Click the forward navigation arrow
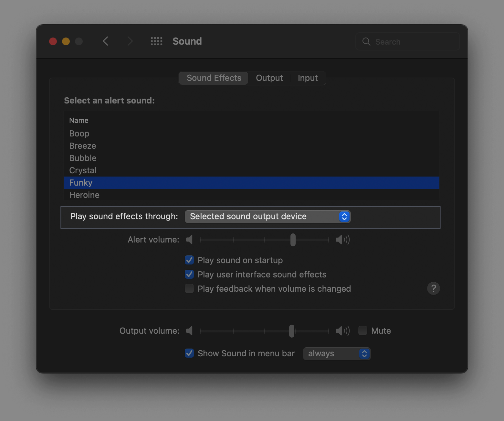 point(130,41)
